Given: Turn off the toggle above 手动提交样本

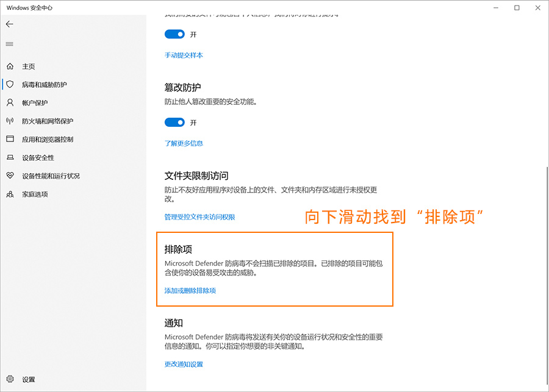Looking at the screenshot, I should click(174, 34).
